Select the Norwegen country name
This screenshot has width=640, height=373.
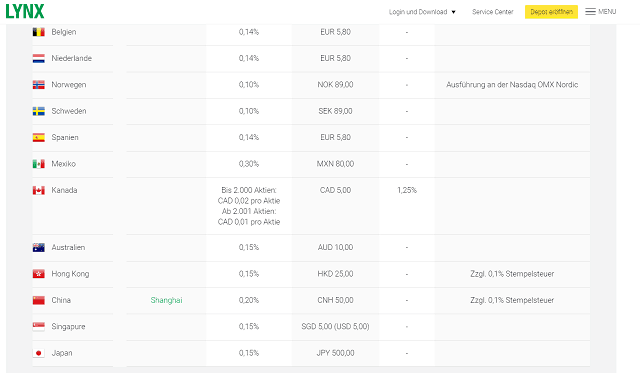(x=69, y=85)
